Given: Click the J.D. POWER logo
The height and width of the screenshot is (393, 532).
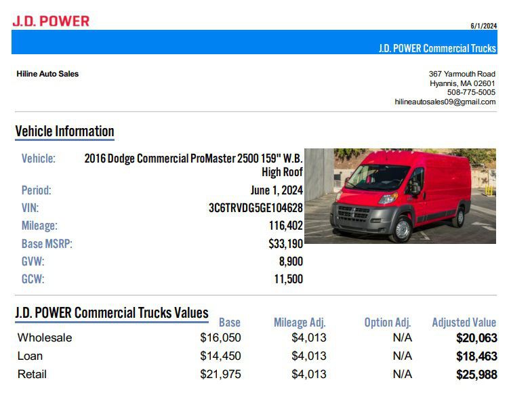Looking at the screenshot, I should (51, 21).
